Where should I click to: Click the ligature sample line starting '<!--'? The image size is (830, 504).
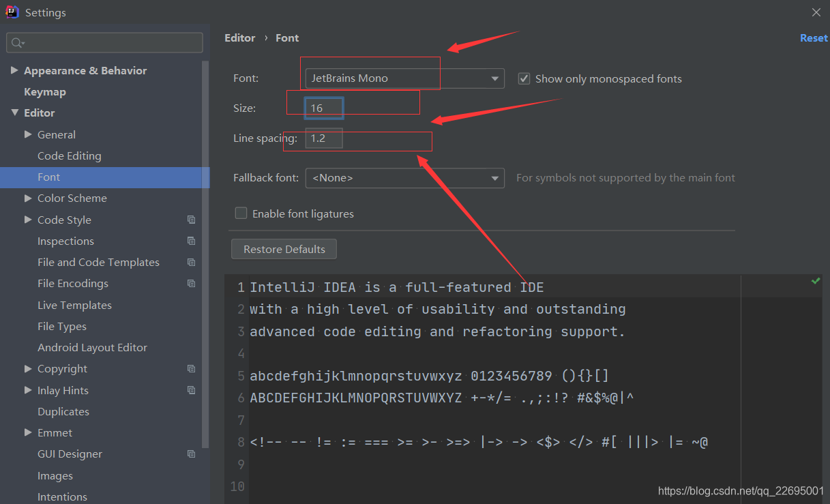pos(479,442)
